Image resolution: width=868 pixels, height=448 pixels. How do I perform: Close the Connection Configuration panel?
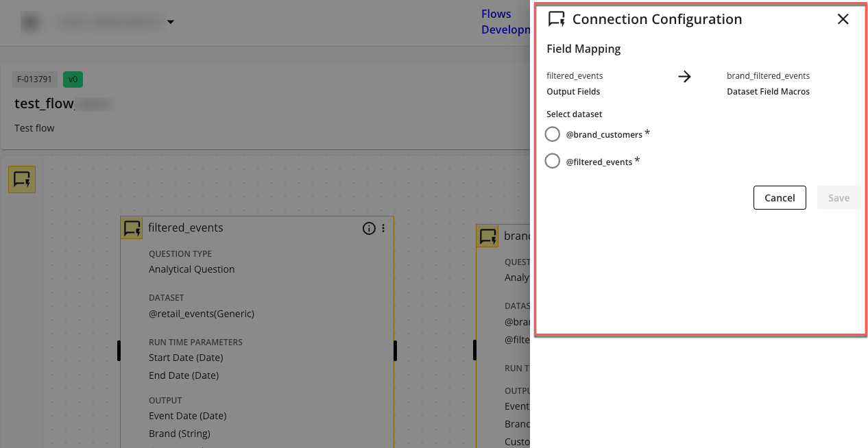click(x=843, y=19)
